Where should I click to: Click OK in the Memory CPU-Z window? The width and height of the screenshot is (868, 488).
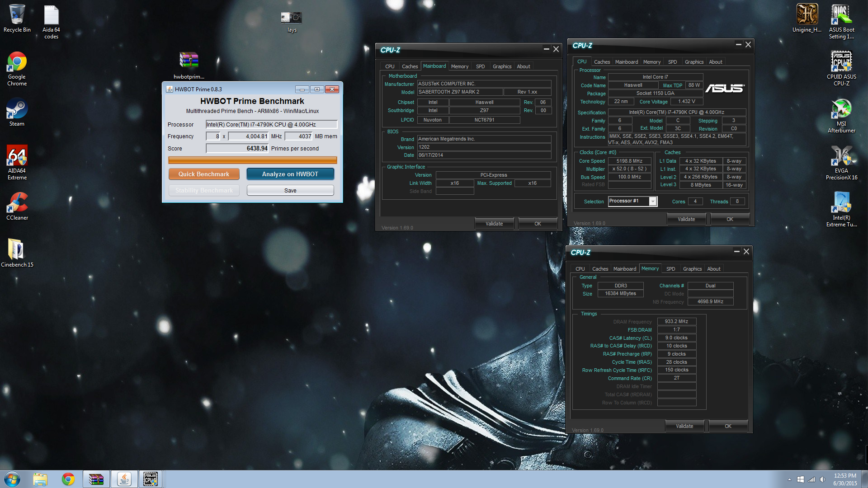728,426
